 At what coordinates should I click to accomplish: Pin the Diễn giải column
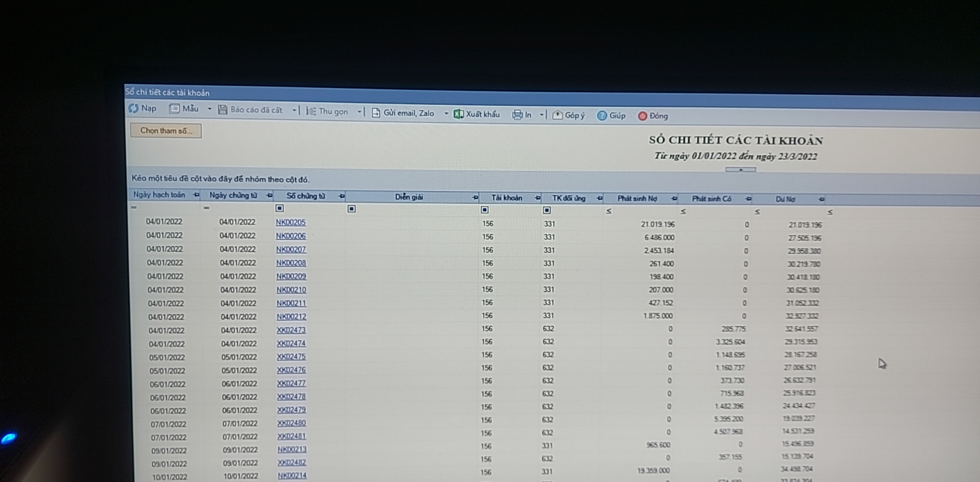point(475,197)
